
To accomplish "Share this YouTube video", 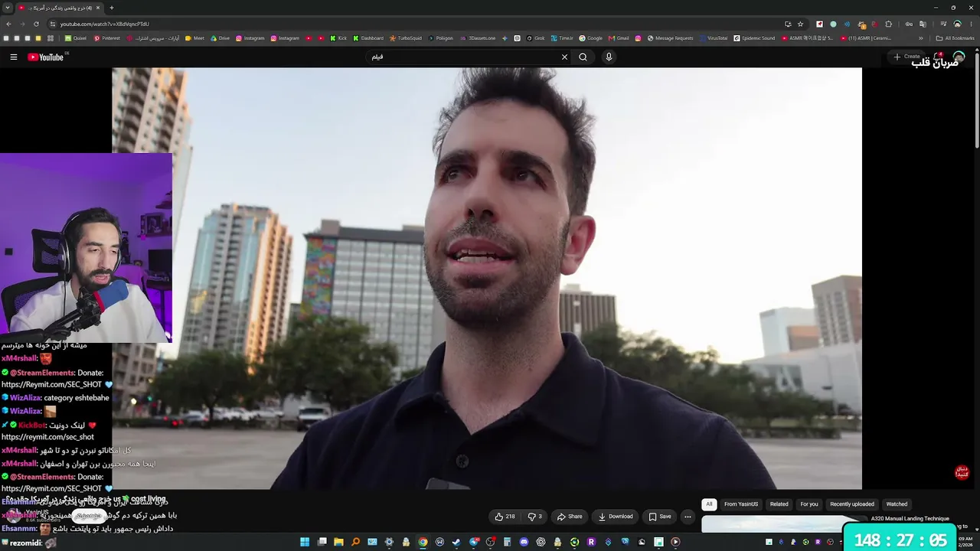I will point(569,517).
